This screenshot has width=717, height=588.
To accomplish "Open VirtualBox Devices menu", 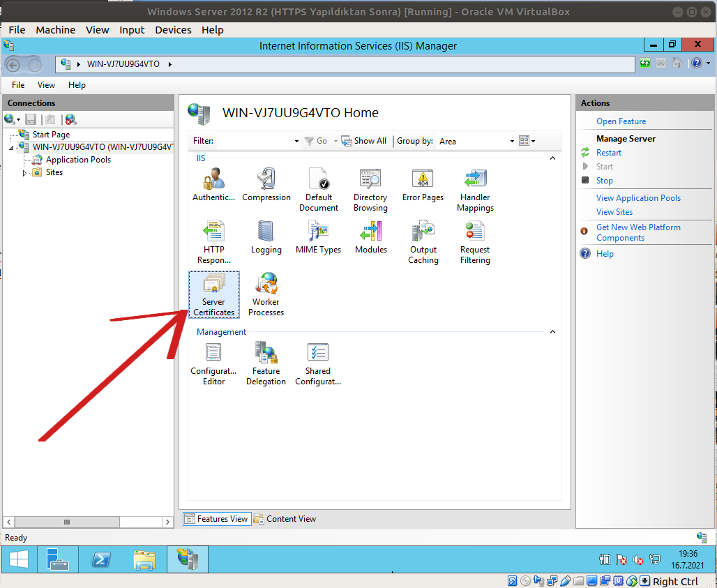I will [173, 30].
